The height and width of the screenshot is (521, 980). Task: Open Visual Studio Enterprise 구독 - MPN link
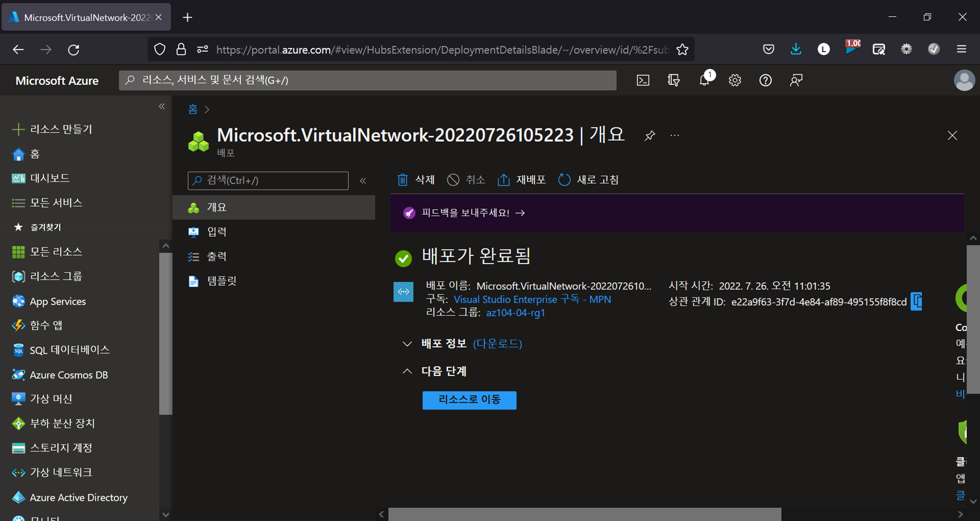532,299
